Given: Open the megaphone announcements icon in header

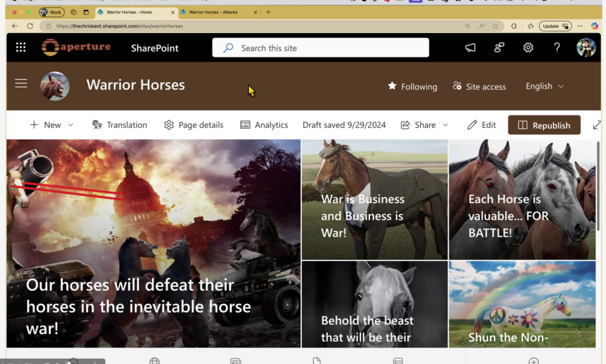Looking at the screenshot, I should (470, 47).
